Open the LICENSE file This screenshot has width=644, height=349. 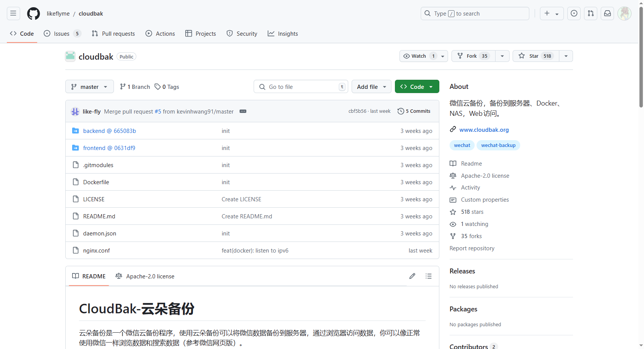pos(94,199)
